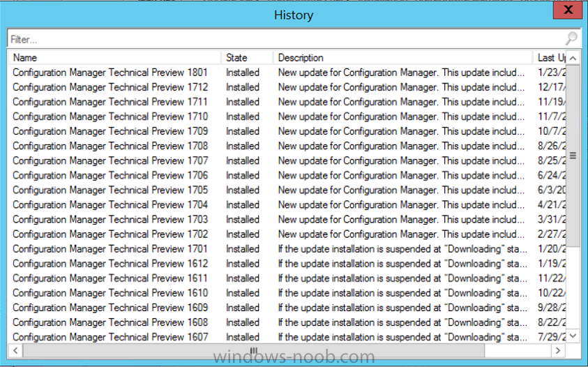Click Installed state in Preview 1612 row
Viewport: 588px width, 367px height.
point(243,264)
